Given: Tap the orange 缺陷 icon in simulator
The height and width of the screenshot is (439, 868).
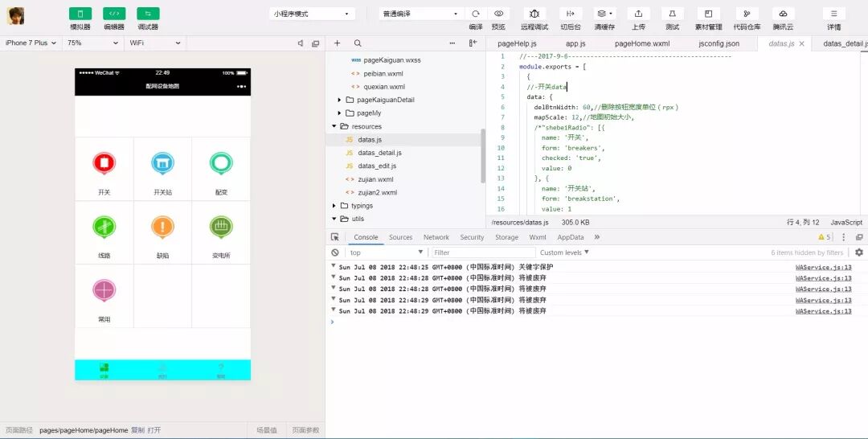Looking at the screenshot, I should [x=162, y=227].
